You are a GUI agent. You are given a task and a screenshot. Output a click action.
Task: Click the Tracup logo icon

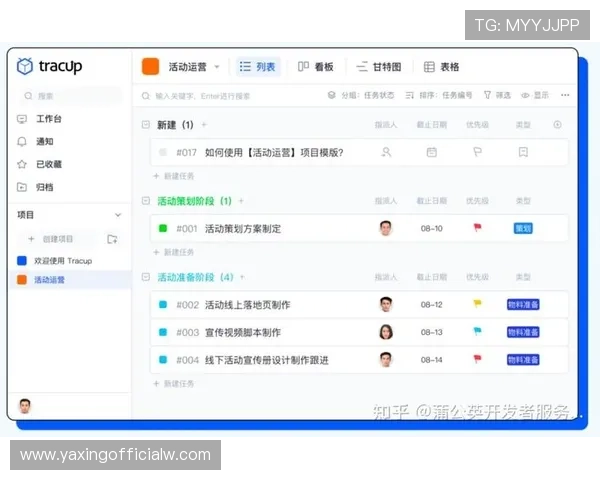click(x=25, y=66)
